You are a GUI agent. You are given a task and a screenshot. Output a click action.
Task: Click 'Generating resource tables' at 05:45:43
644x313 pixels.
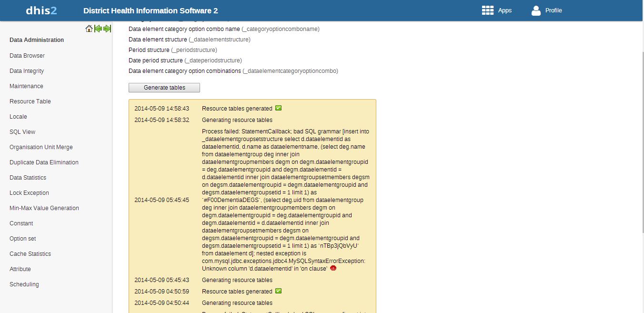tap(237, 280)
